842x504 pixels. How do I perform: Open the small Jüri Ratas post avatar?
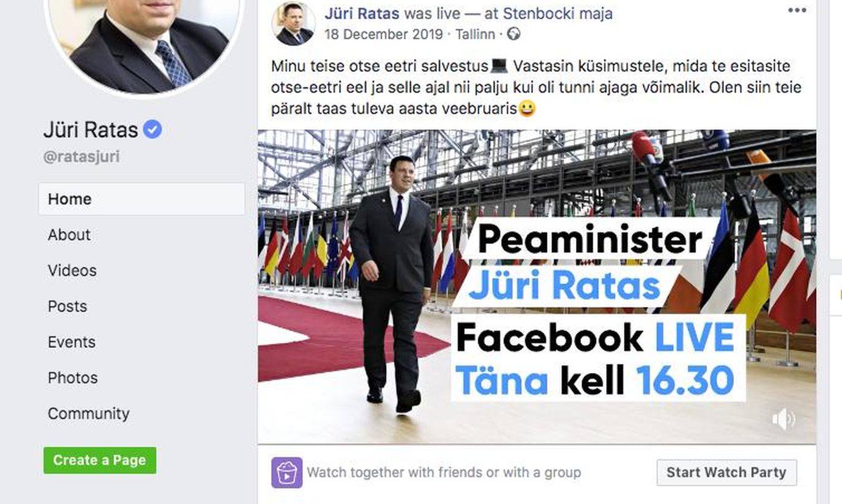coord(293,23)
